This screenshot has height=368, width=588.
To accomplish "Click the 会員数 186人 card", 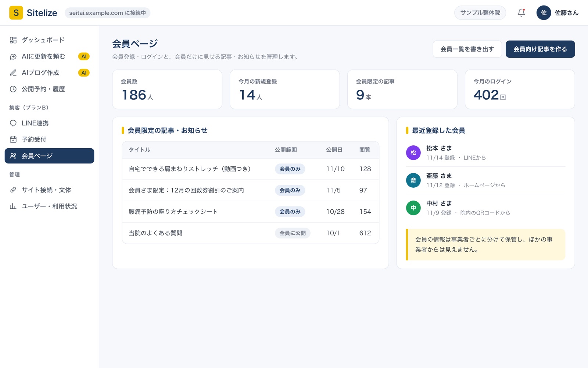I will pos(167,89).
